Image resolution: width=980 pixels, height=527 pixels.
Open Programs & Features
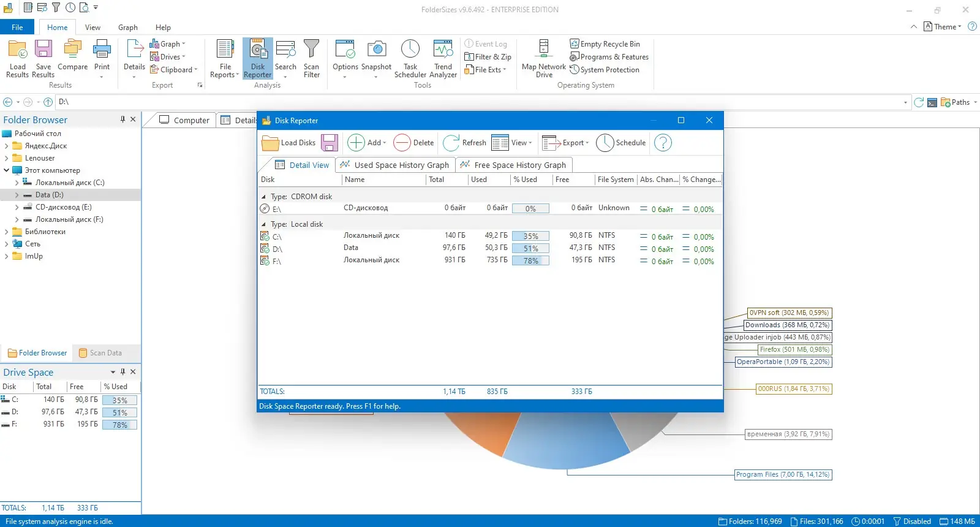coord(609,57)
